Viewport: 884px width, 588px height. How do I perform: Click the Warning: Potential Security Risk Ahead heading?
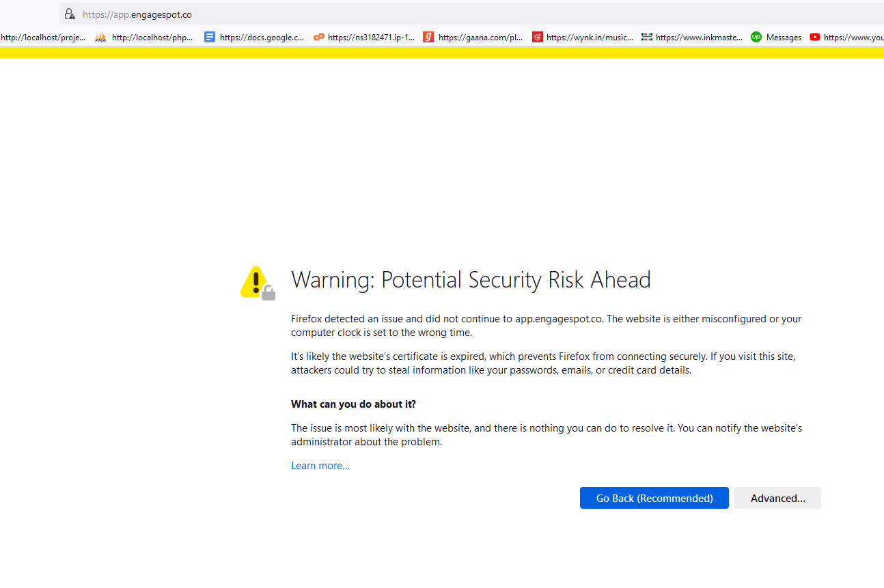pos(471,280)
